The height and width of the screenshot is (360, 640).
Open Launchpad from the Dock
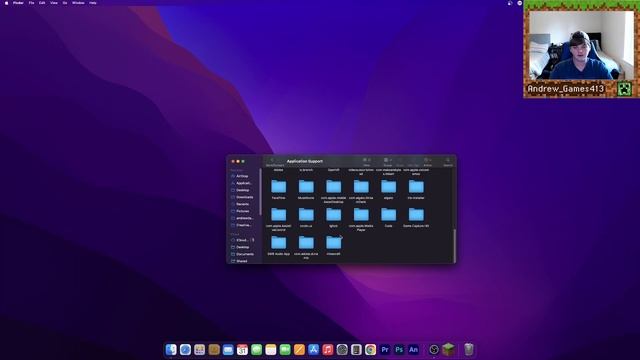coord(200,349)
